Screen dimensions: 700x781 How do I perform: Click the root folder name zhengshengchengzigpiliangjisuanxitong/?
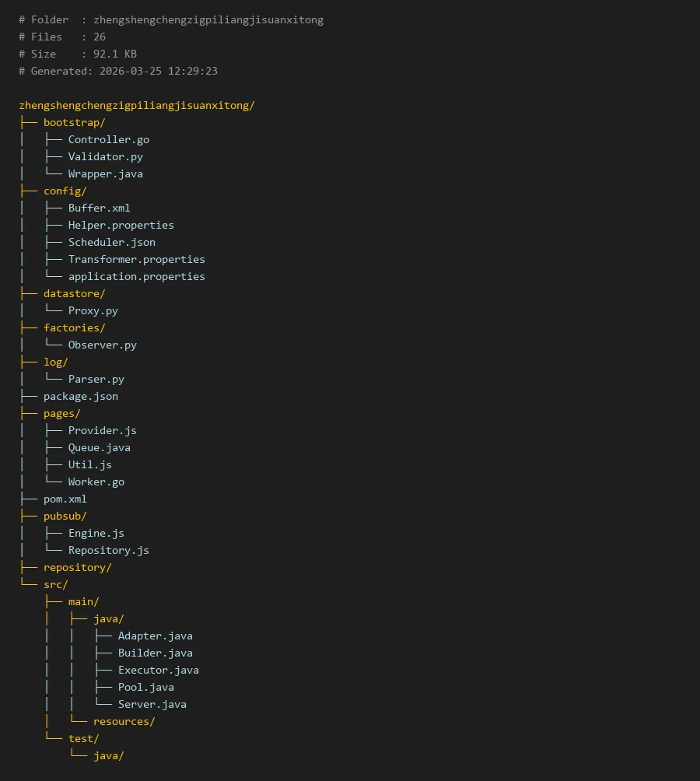(136, 105)
